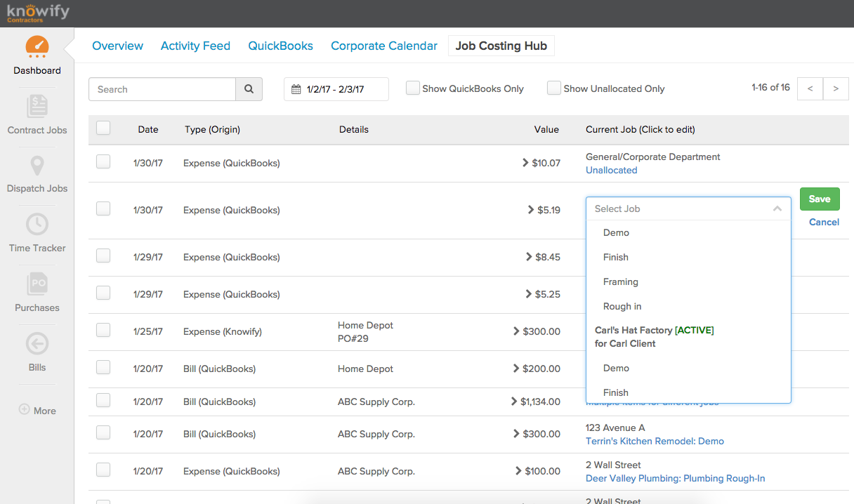This screenshot has height=504, width=854.
Task: Expand the $5.19 value chevron
Action: [531, 209]
